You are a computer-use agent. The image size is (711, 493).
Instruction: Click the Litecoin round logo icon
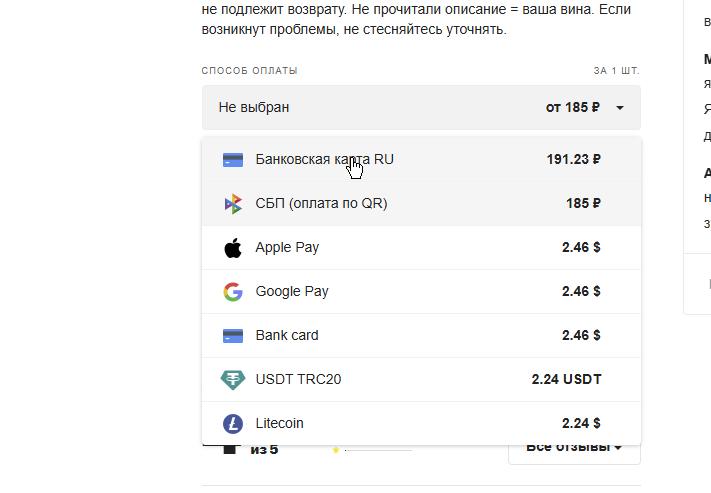(233, 424)
